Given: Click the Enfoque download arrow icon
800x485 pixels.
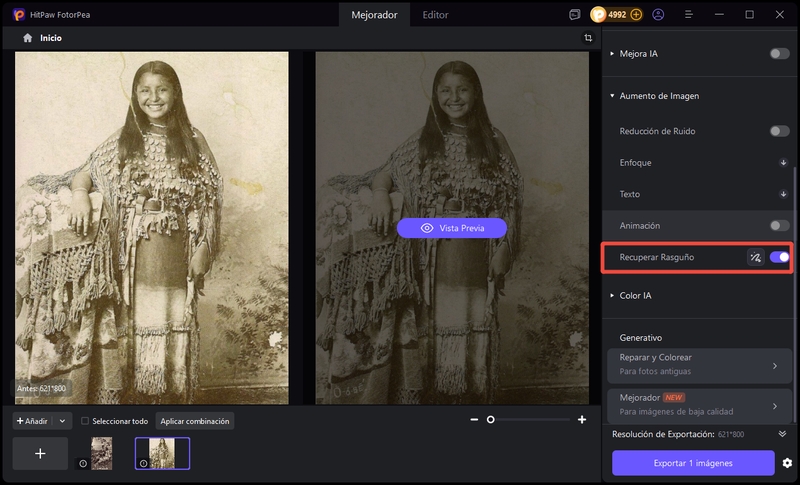Looking at the screenshot, I should pyautogui.click(x=783, y=162).
